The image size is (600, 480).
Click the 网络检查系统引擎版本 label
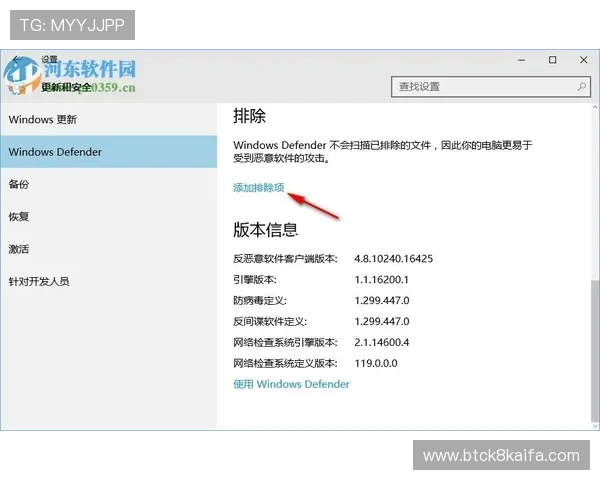285,342
